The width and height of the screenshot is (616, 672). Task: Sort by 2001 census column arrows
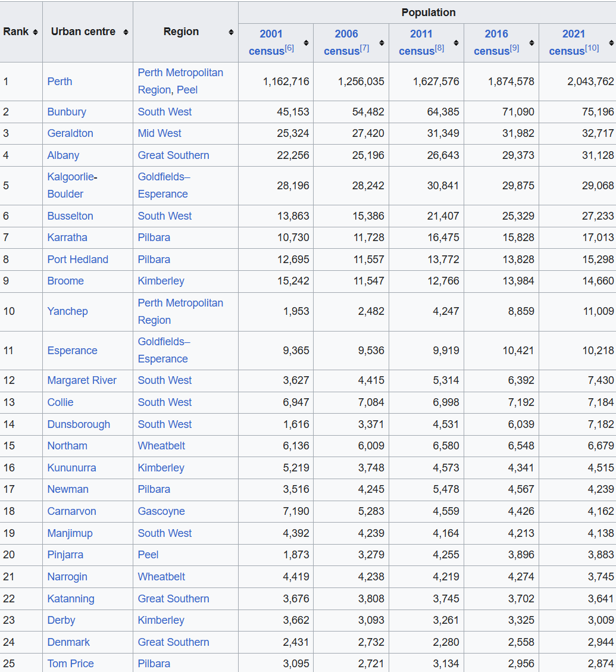306,43
